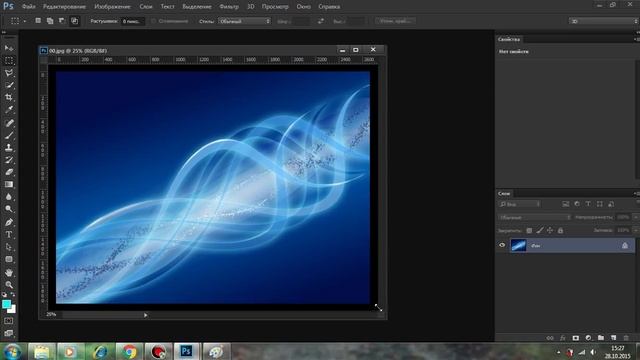
Task: Choose New selection mode in options bar
Action: [x=38, y=20]
